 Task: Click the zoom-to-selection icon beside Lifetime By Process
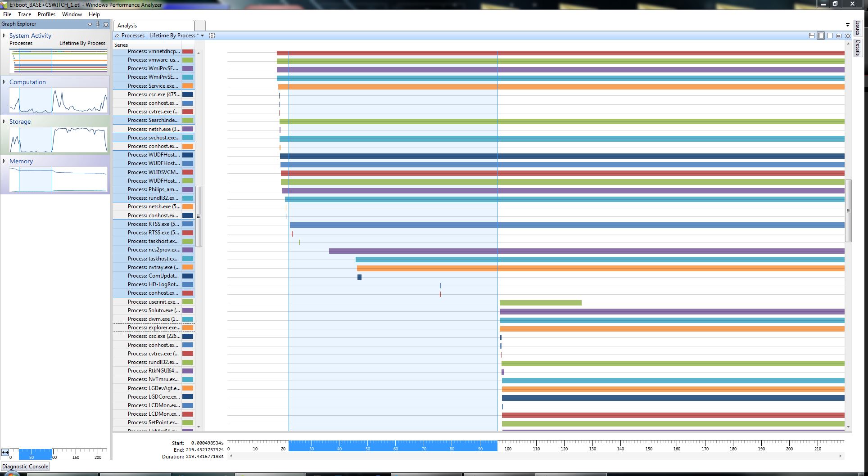212,36
